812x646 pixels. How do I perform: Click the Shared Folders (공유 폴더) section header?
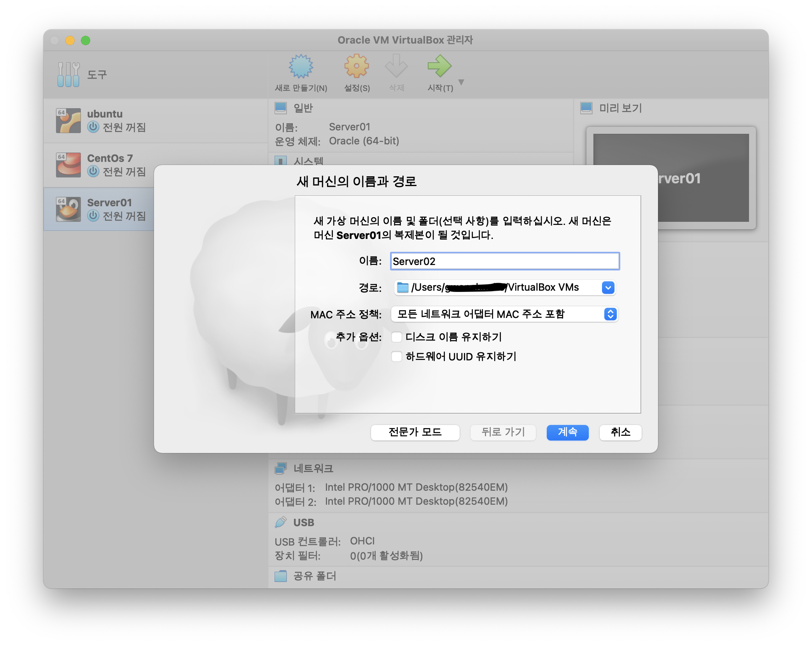pos(315,576)
